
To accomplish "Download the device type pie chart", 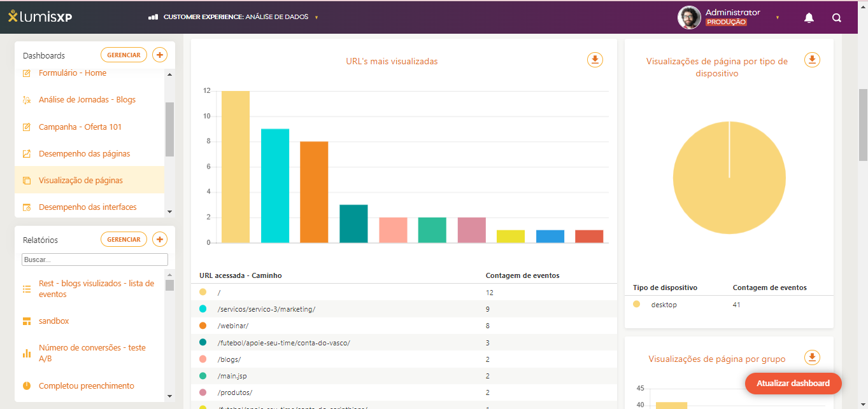I will [x=812, y=60].
